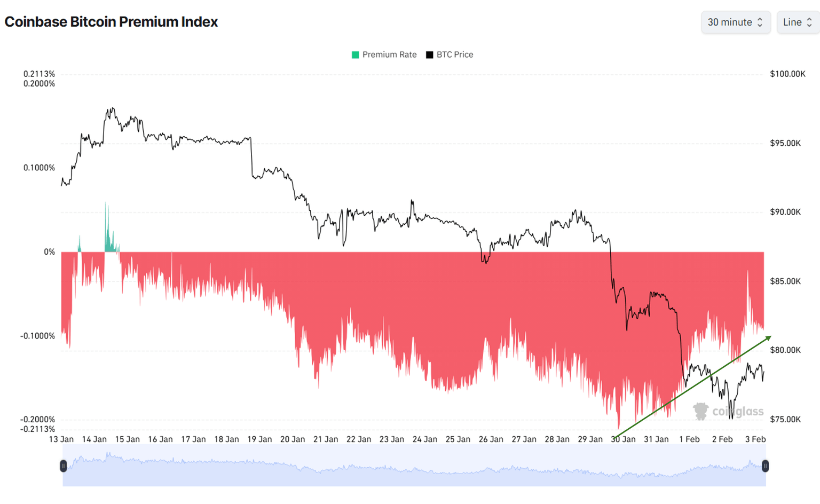
Task: Click the left navigator handle icon
Action: (x=64, y=466)
